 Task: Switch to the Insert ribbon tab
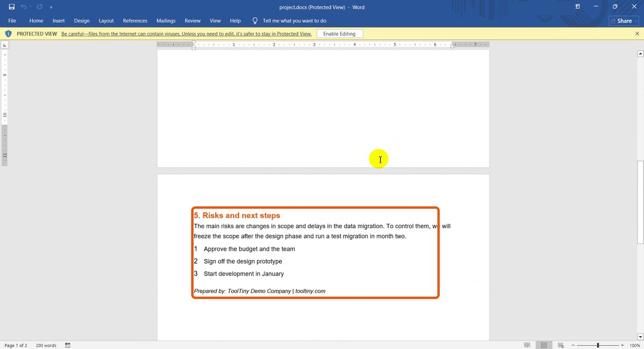pos(58,21)
